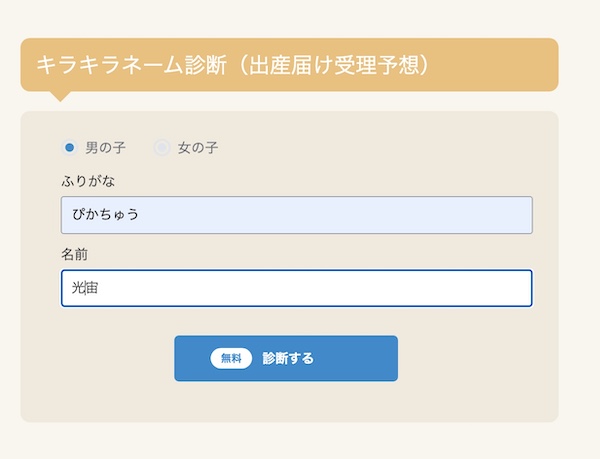This screenshot has width=600, height=459.
Task: Click the 名前 field label
Action: [75, 255]
